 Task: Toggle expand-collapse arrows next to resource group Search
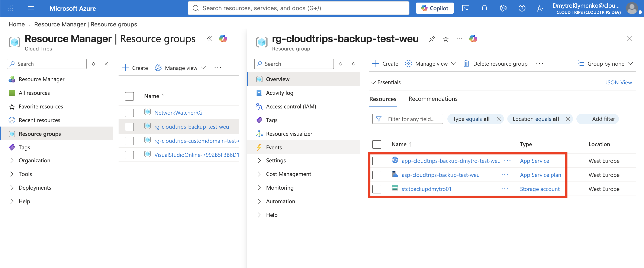[341, 64]
